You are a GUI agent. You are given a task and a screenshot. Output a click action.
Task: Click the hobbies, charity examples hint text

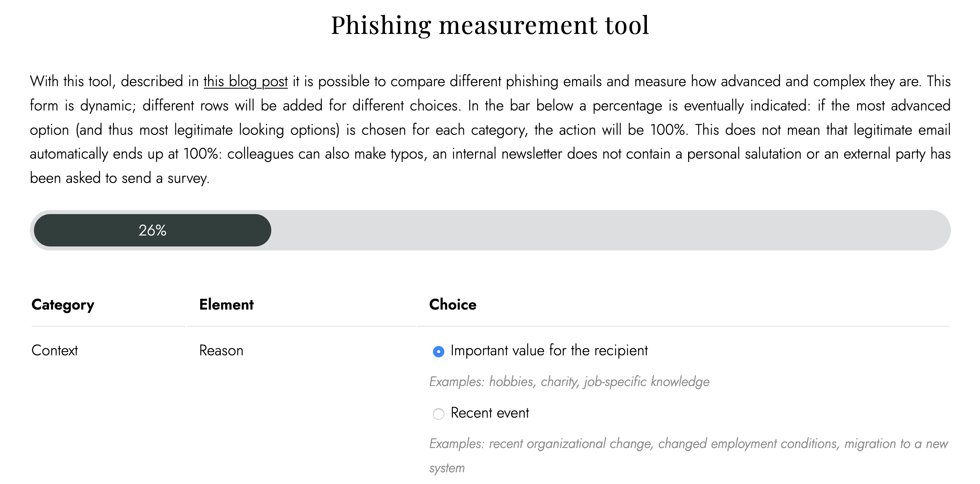coord(569,382)
